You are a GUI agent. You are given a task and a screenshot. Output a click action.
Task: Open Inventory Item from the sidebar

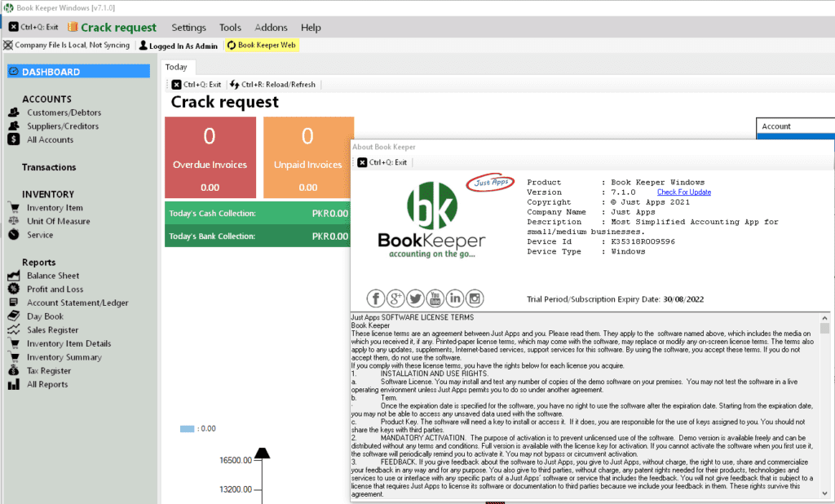coord(55,208)
